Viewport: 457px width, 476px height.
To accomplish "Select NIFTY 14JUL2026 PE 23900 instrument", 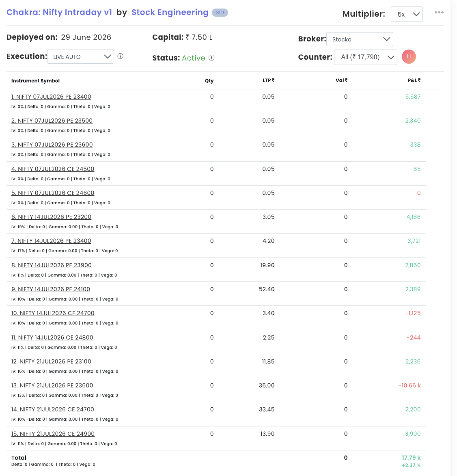I will click(52, 265).
